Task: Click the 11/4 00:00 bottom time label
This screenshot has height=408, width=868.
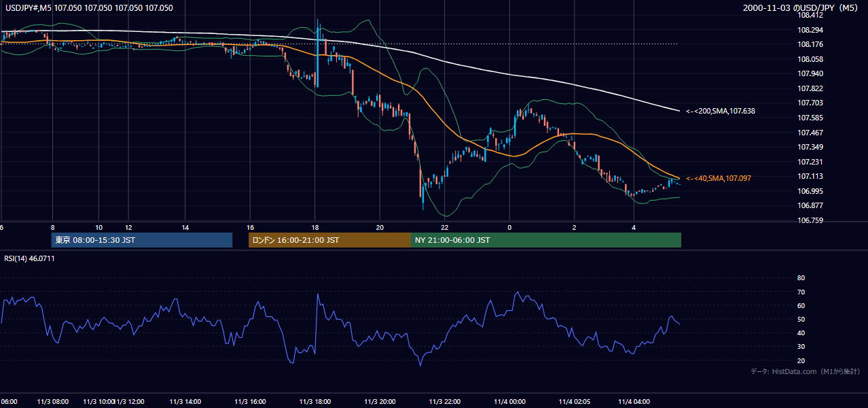Action: point(509,402)
